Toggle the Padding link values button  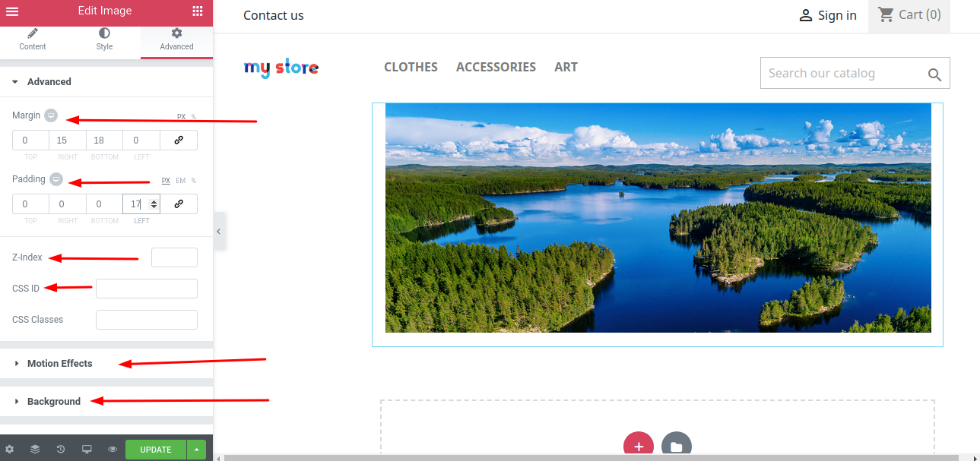179,204
